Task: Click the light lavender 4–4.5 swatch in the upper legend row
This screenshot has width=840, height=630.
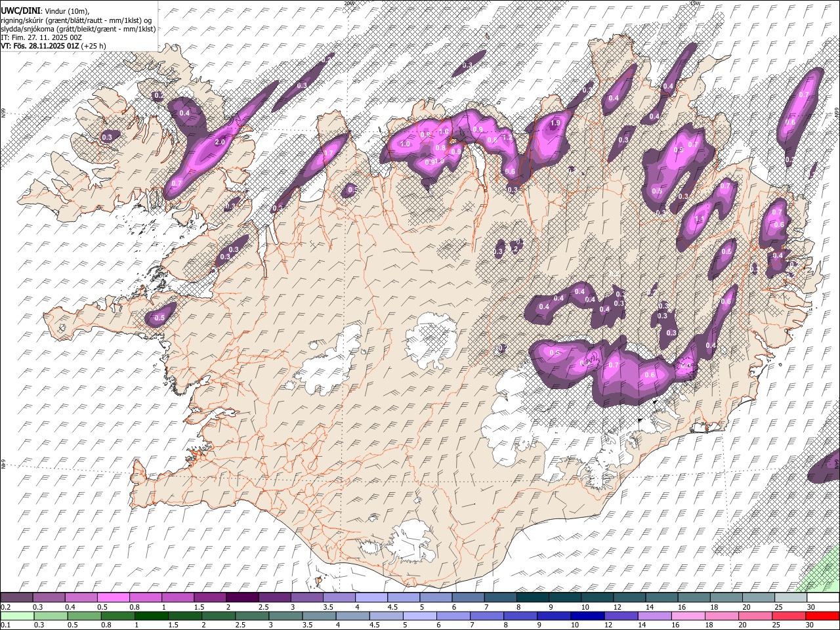Action: tap(371, 597)
